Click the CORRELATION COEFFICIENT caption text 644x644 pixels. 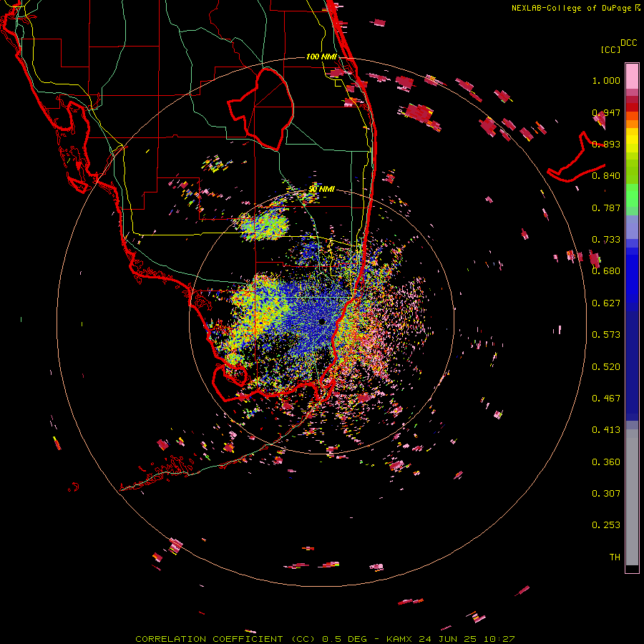pos(209,639)
